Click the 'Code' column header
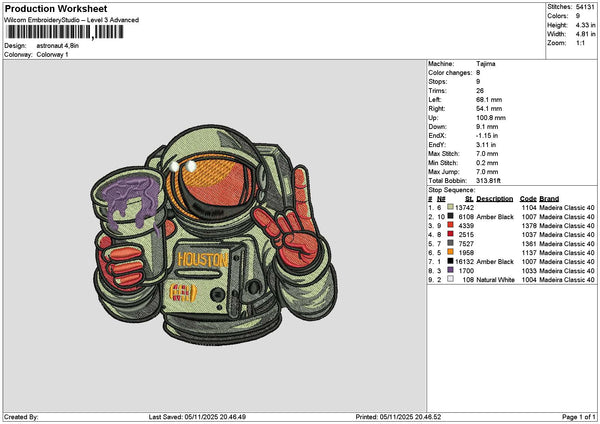This screenshot has height=424, width=600. click(x=528, y=199)
